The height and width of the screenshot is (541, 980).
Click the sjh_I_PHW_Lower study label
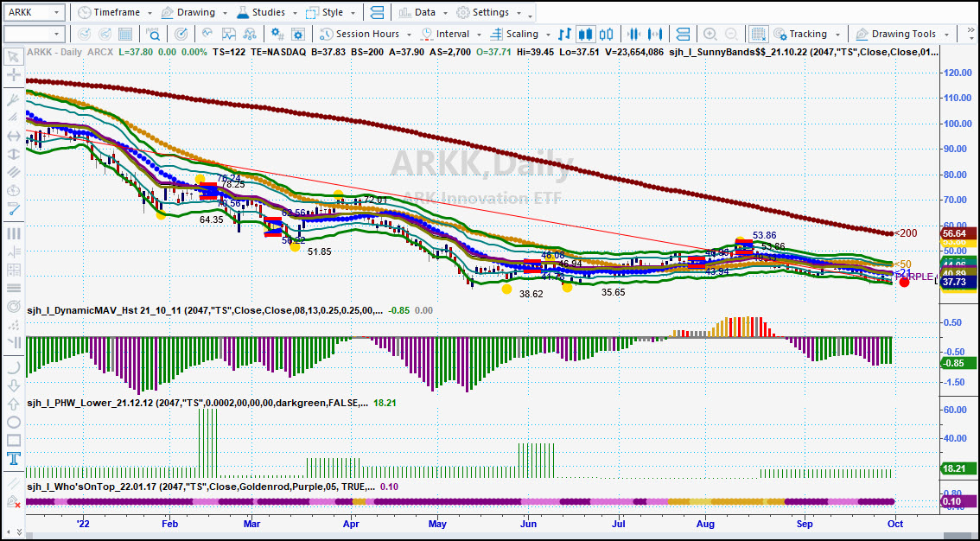tap(197, 403)
